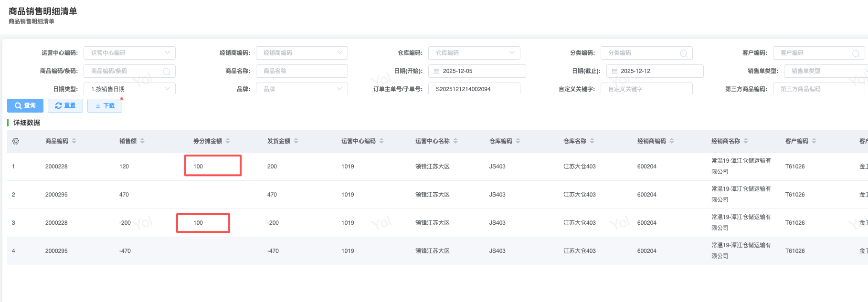Click the 重置 reset button
Viewport: 868px width, 302px height.
65,105
